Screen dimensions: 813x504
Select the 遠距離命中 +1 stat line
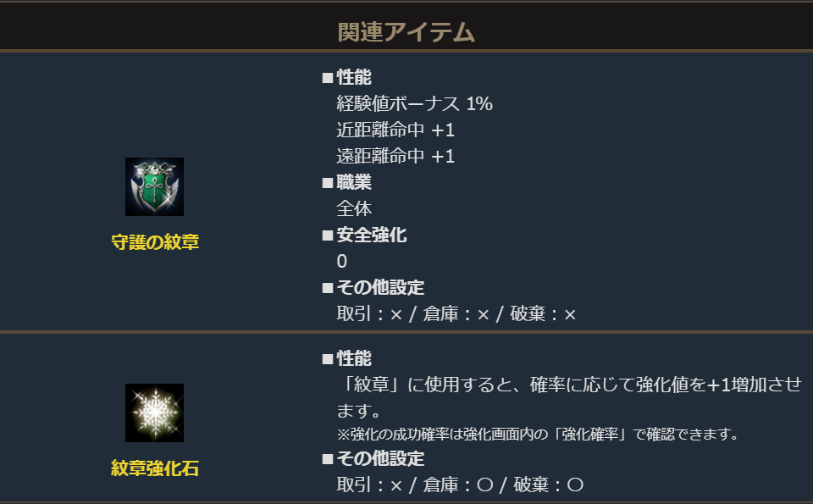click(395, 157)
